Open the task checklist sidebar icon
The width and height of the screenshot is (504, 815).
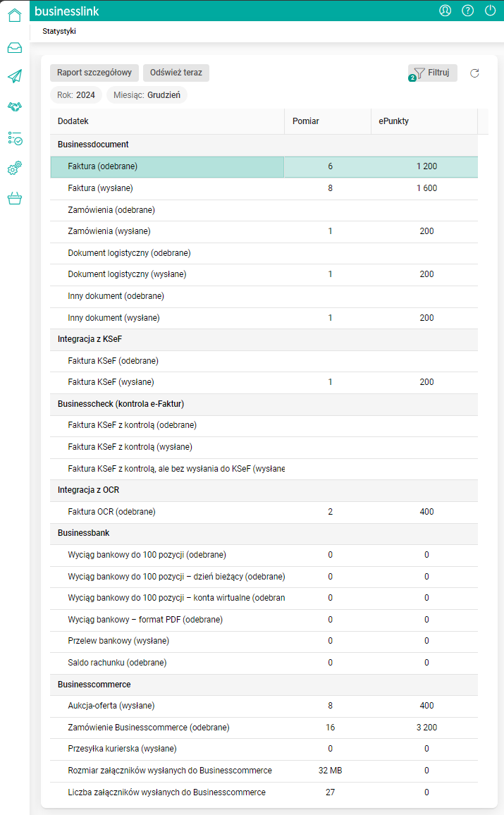click(x=15, y=137)
